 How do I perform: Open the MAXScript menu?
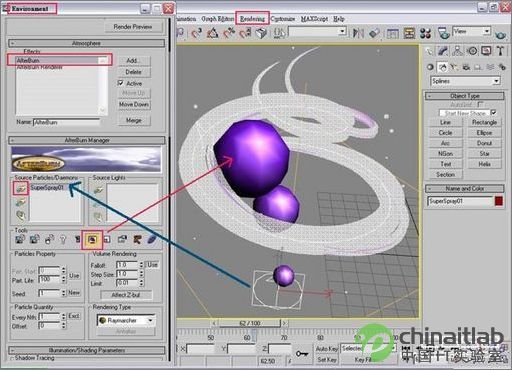pos(314,19)
